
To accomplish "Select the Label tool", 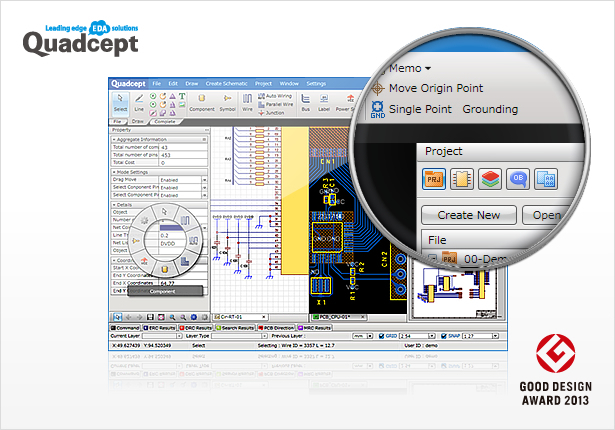I will (324, 104).
